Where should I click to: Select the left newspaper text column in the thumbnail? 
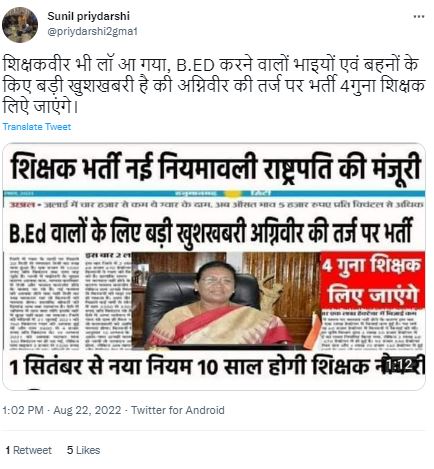[x=42, y=301]
